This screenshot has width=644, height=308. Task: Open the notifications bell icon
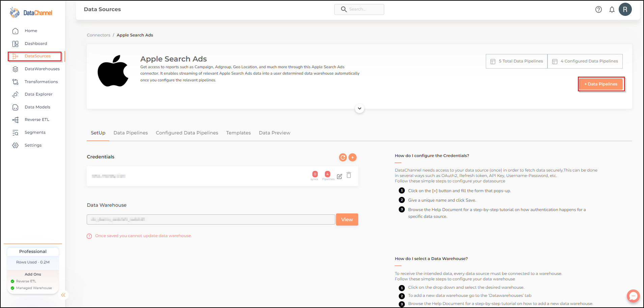pos(612,9)
